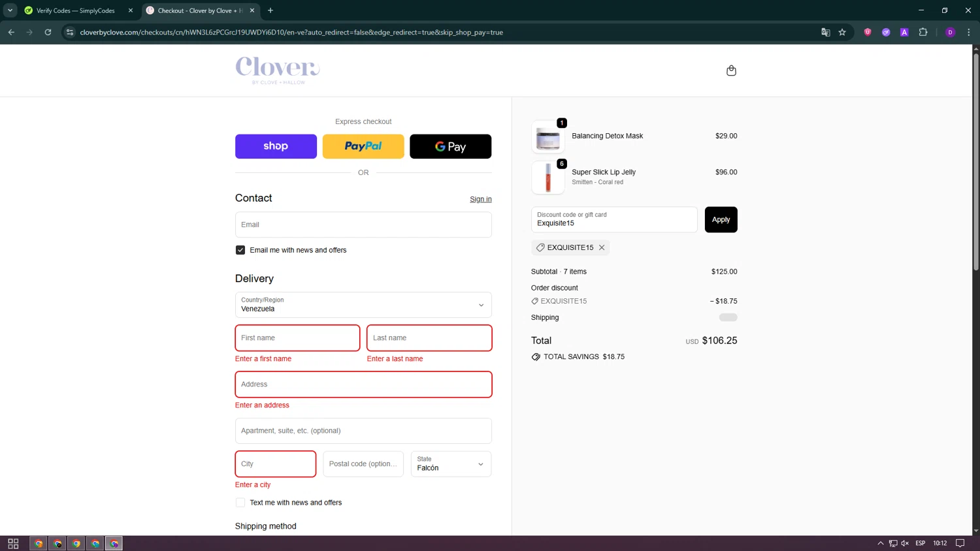Click the discount code or gift card field
The width and height of the screenshot is (980, 551).
(614, 219)
